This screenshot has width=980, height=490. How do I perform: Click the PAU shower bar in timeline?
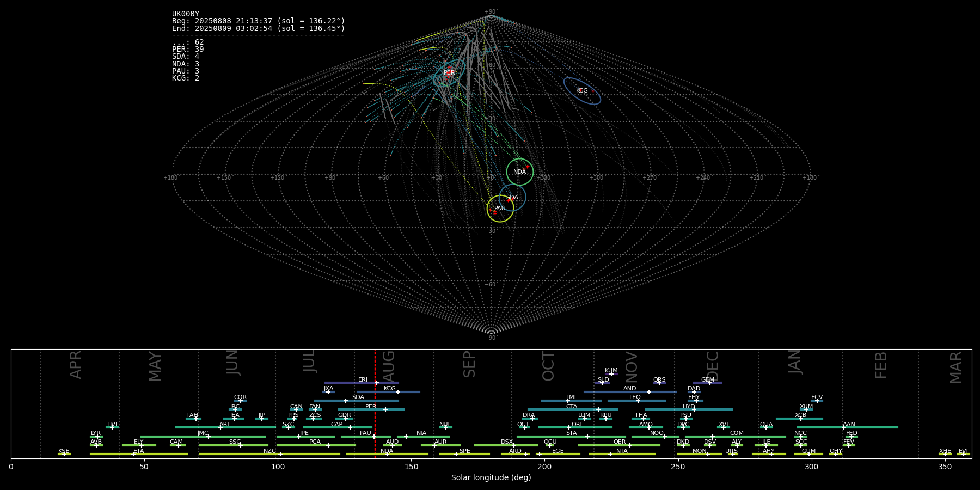click(366, 436)
